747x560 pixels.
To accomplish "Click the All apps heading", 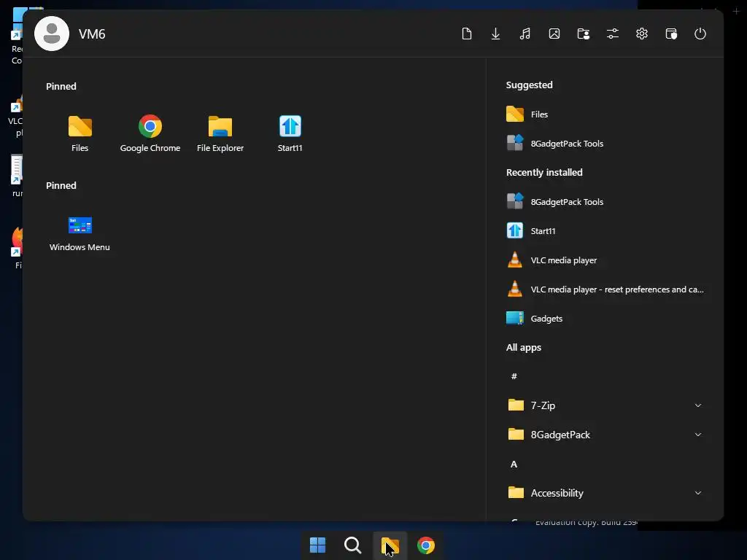I will click(524, 348).
